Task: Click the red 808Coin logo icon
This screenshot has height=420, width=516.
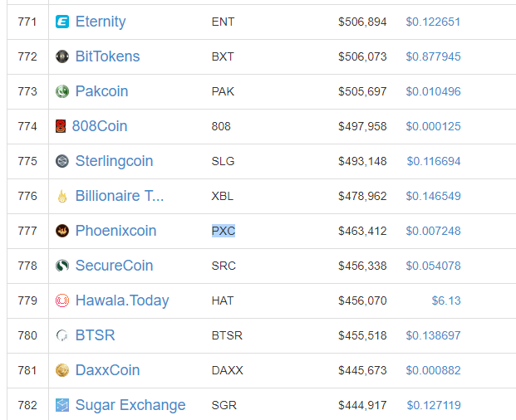Action: (x=61, y=126)
